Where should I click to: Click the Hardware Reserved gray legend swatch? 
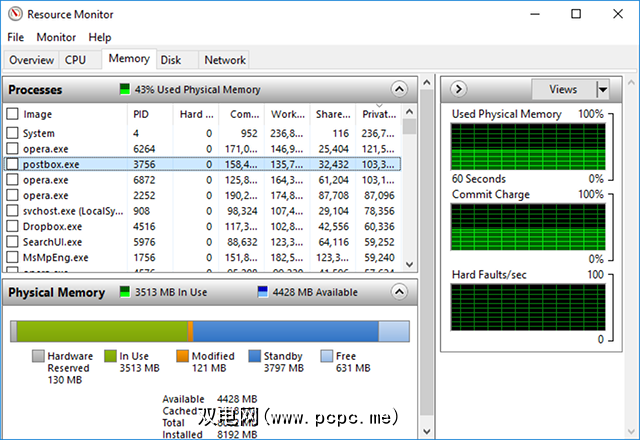pyautogui.click(x=38, y=356)
